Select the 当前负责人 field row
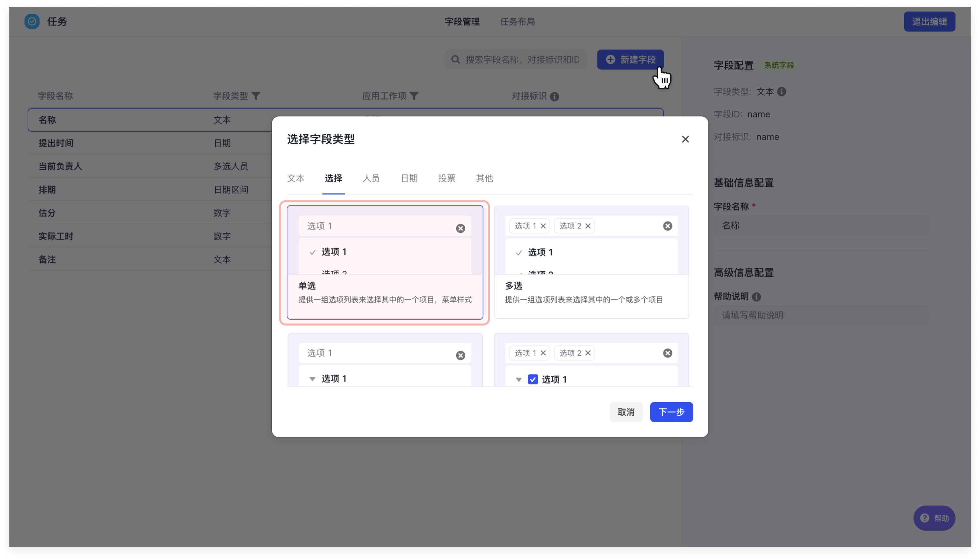 pos(150,166)
